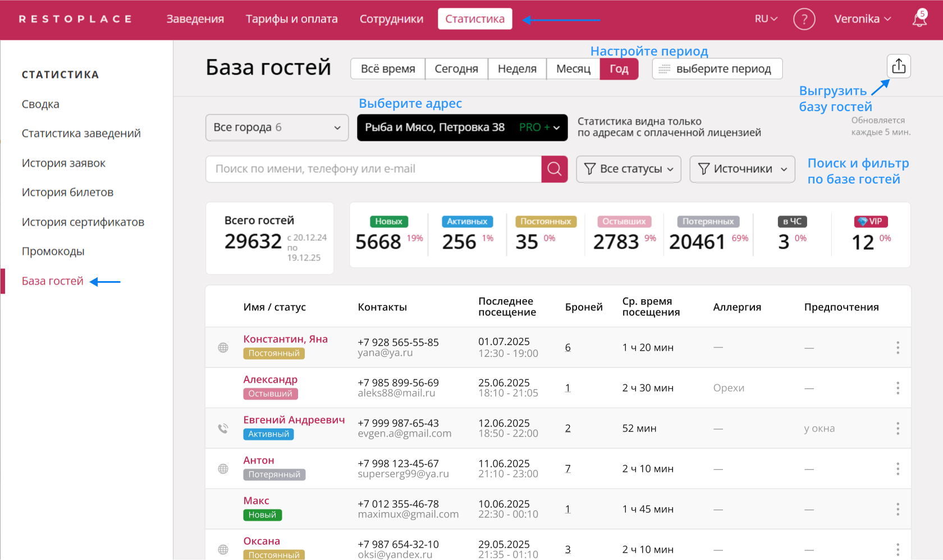Open броней link 6 for Константин, Яна

(x=567, y=347)
